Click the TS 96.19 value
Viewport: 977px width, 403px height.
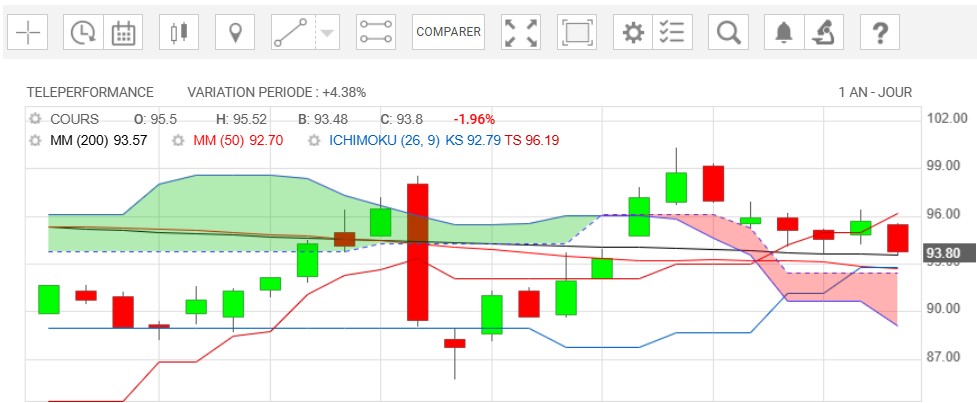click(x=531, y=141)
